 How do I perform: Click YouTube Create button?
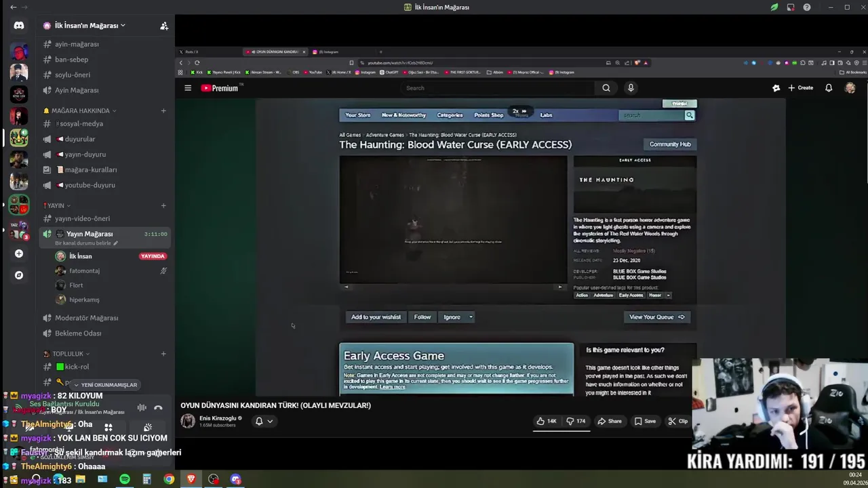pos(800,87)
